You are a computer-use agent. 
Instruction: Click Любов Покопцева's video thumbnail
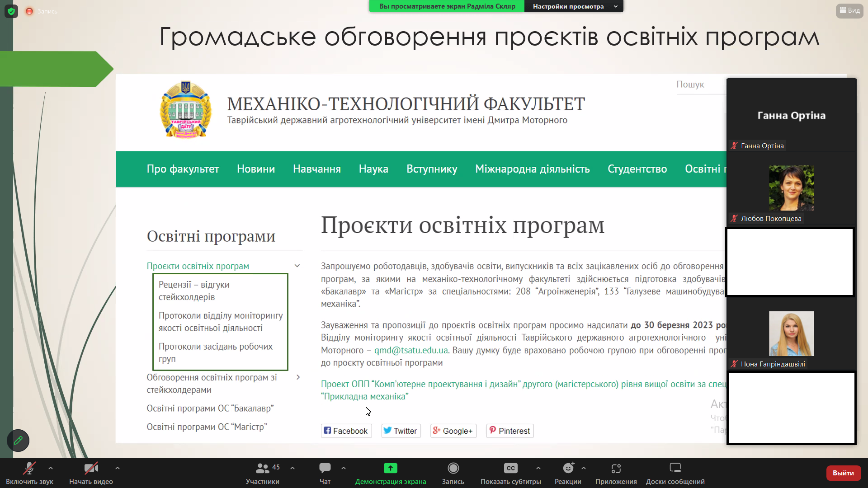tap(791, 188)
